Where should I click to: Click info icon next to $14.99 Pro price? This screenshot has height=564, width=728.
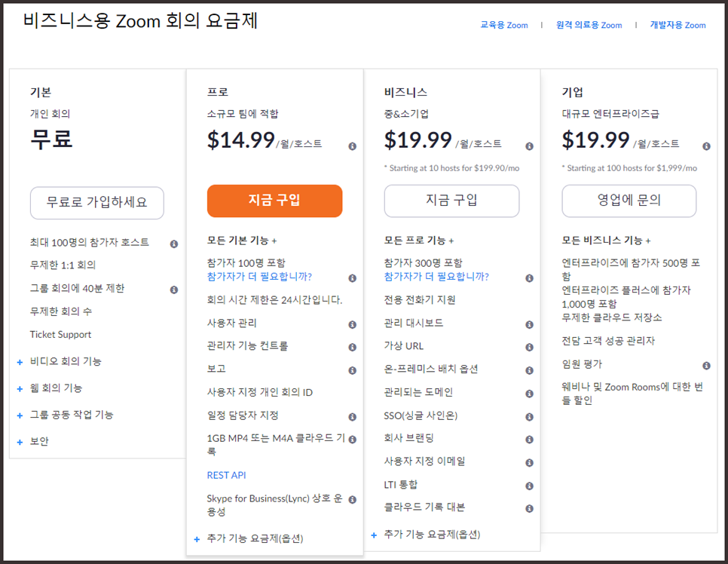[353, 146]
